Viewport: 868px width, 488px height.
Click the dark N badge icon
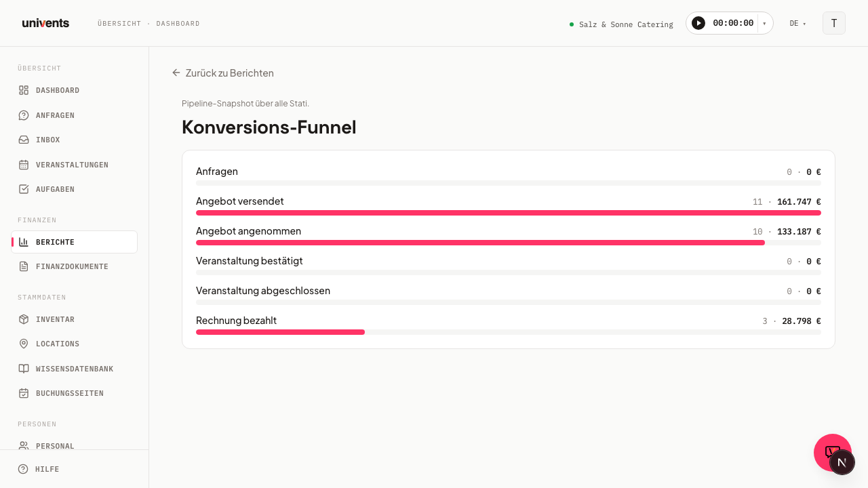(x=842, y=462)
